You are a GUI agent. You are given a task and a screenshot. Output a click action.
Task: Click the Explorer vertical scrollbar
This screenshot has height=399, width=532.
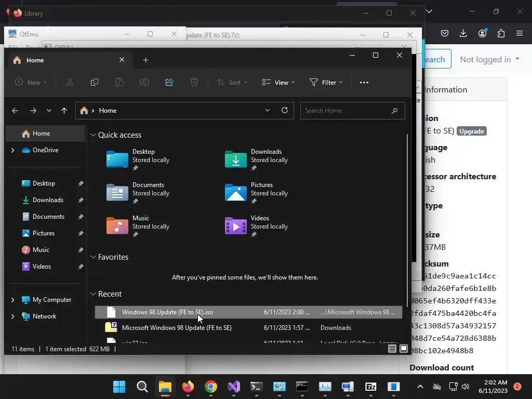pos(407,220)
